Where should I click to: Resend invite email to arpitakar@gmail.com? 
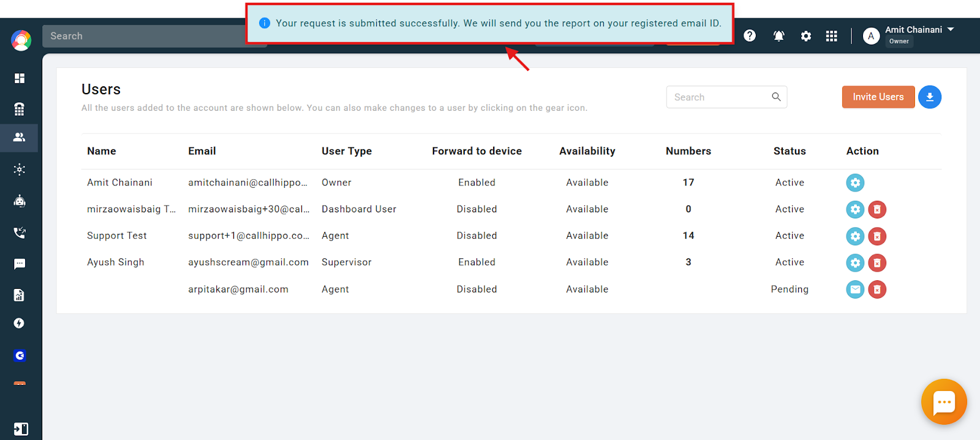tap(855, 289)
